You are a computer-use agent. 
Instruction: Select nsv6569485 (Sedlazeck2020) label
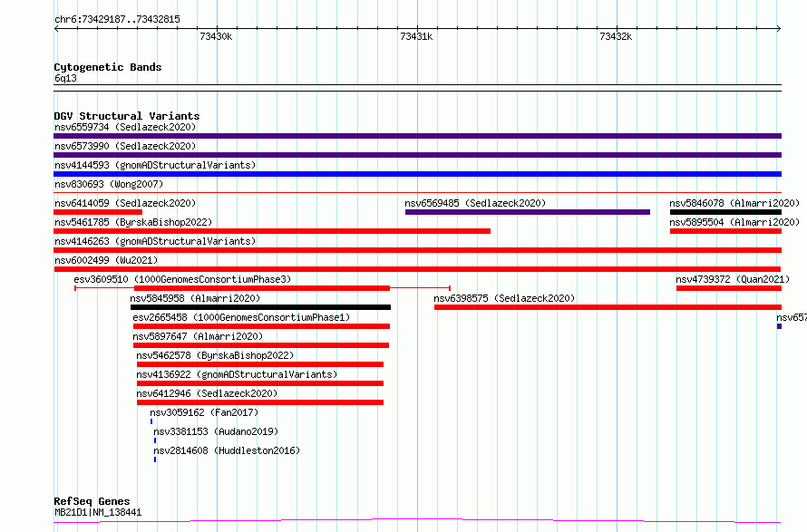point(475,203)
